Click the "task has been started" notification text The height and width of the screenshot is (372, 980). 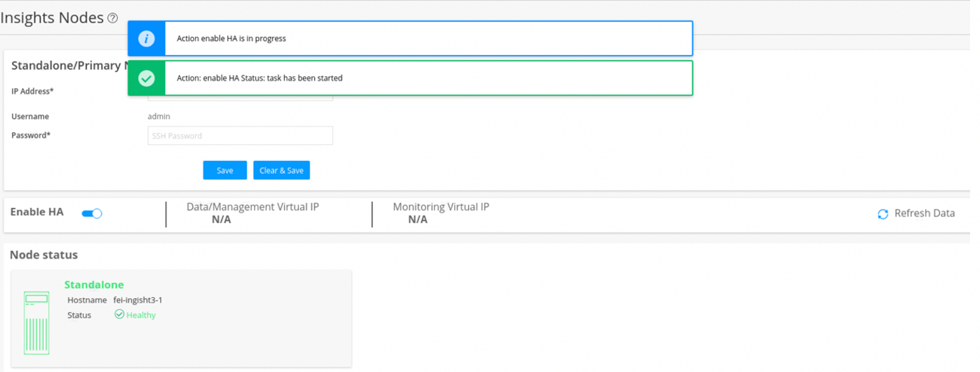point(259,78)
